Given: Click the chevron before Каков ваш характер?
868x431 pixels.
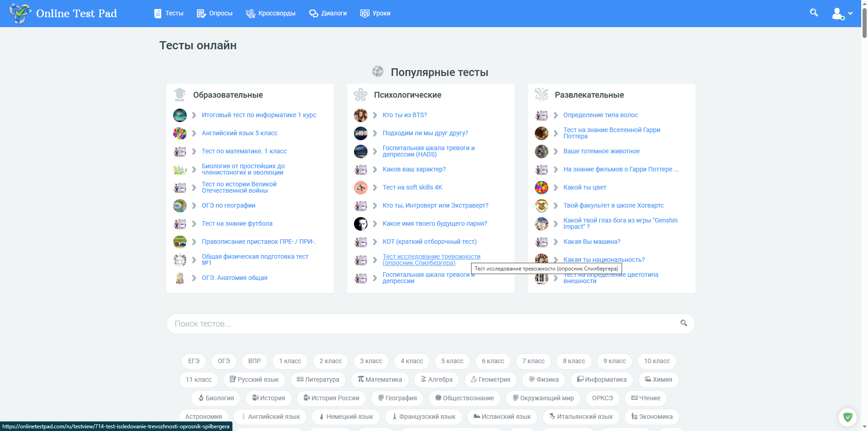Looking at the screenshot, I should tap(375, 170).
